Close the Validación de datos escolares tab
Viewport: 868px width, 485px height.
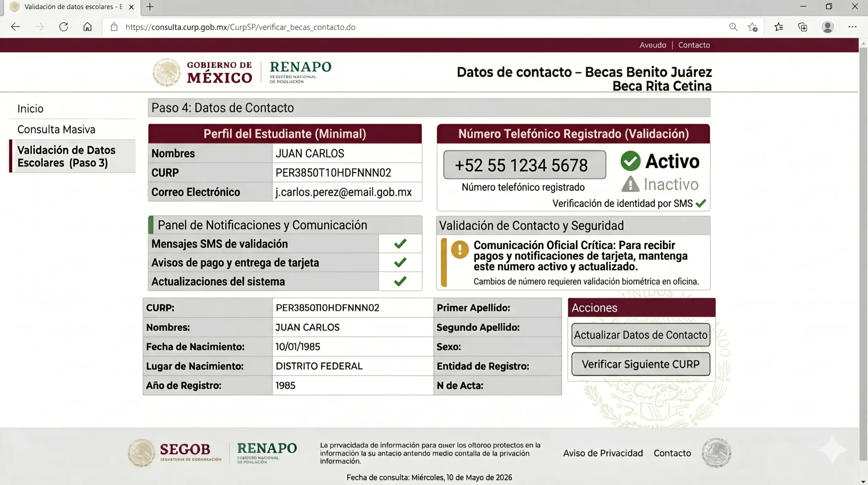click(132, 7)
